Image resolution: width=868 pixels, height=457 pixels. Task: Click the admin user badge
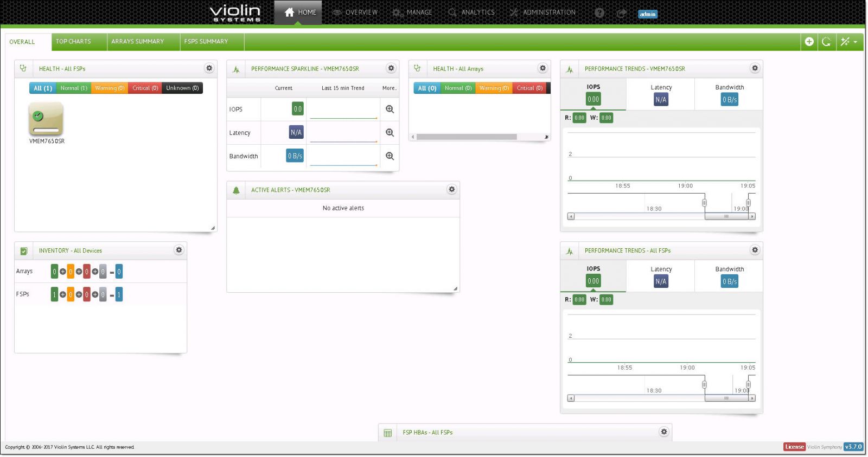[648, 14]
